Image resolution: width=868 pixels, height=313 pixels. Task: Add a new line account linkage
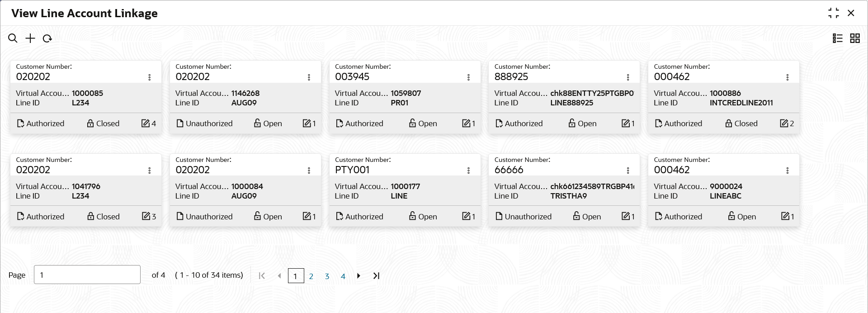point(30,38)
